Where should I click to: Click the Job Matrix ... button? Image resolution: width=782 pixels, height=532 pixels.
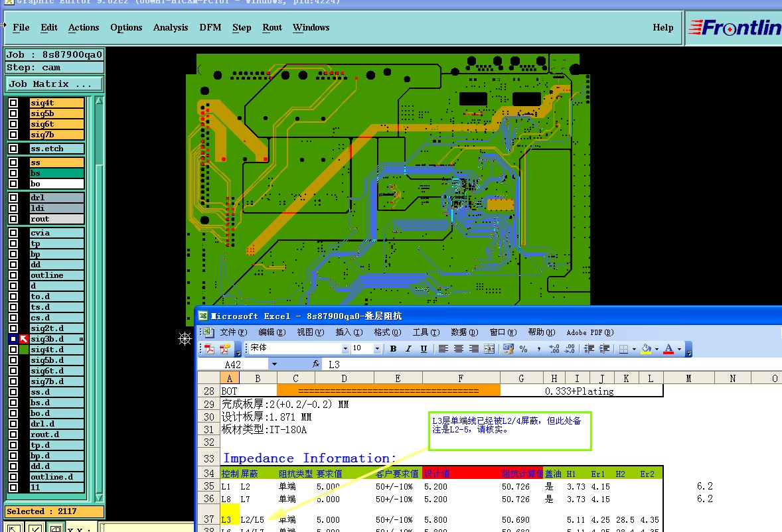[x=54, y=84]
